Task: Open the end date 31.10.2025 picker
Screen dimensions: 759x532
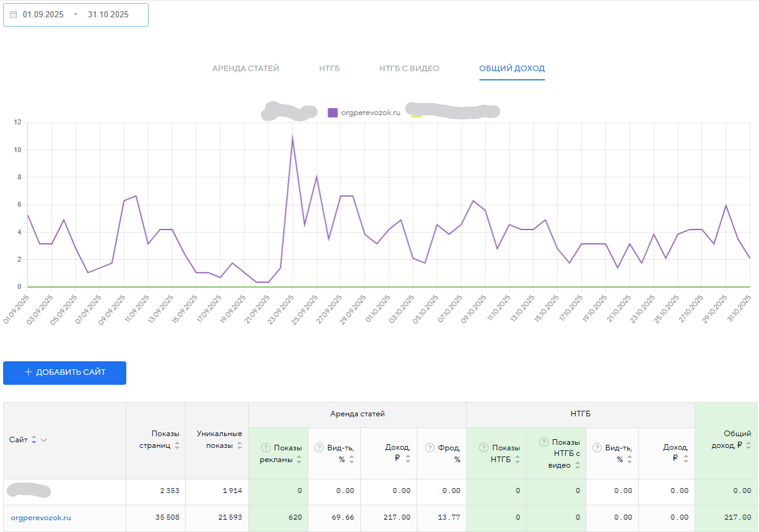Action: tap(108, 15)
